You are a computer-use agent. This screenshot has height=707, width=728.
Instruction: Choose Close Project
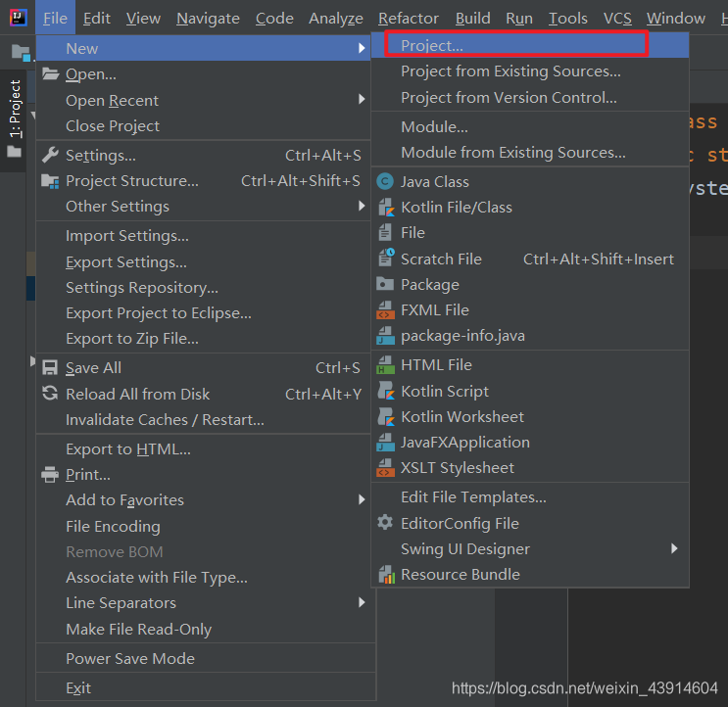(x=204, y=125)
